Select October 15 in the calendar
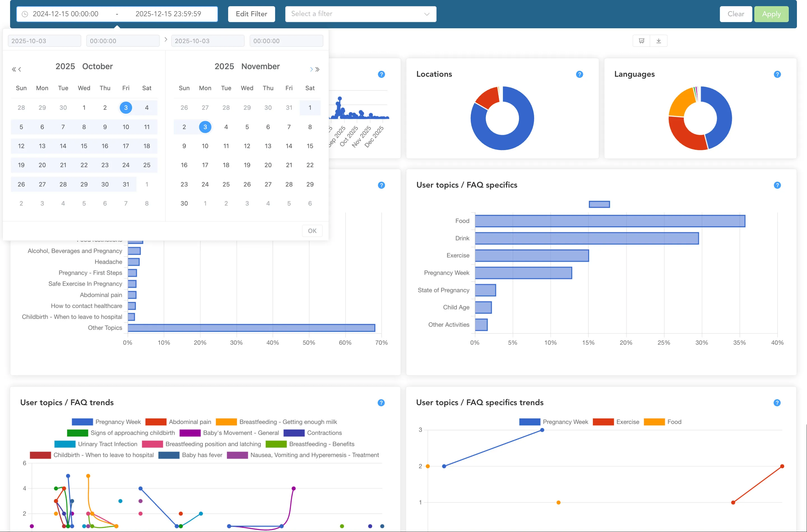The image size is (807, 532). pos(84,146)
